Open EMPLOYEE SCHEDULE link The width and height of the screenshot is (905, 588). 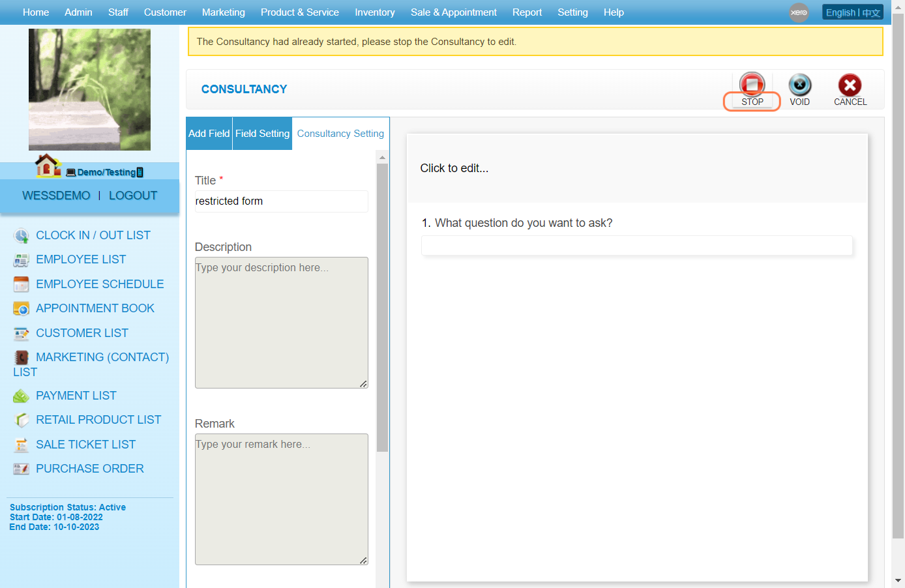point(100,284)
